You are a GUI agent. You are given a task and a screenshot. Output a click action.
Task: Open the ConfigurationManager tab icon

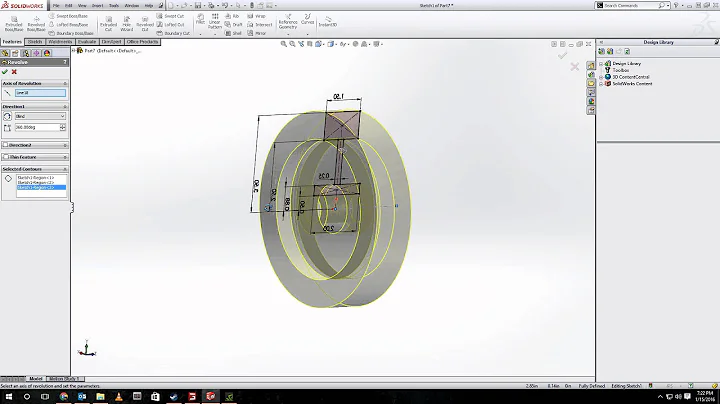click(26, 53)
